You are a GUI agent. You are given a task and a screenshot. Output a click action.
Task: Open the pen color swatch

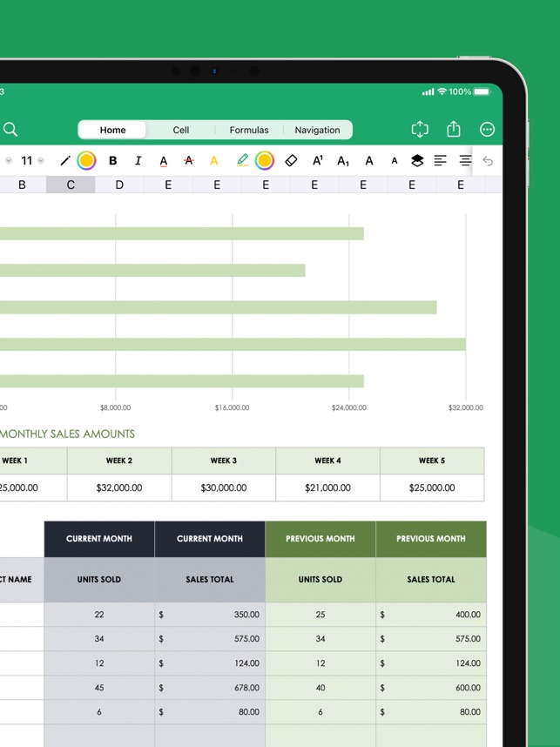point(86,160)
